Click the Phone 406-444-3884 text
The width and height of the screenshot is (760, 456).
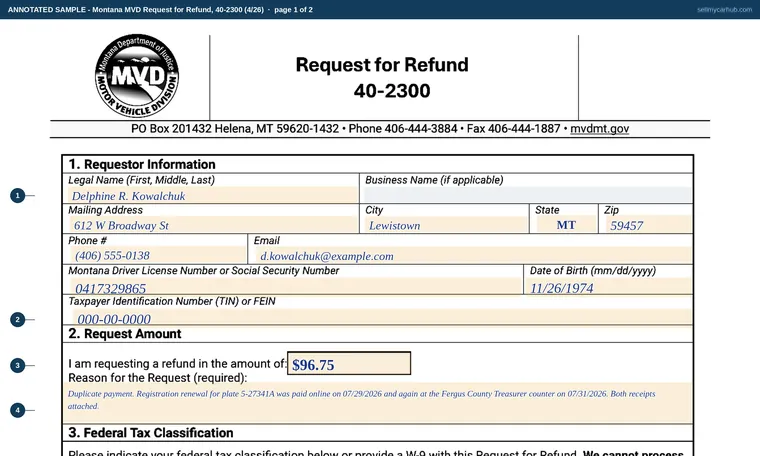tap(403, 129)
